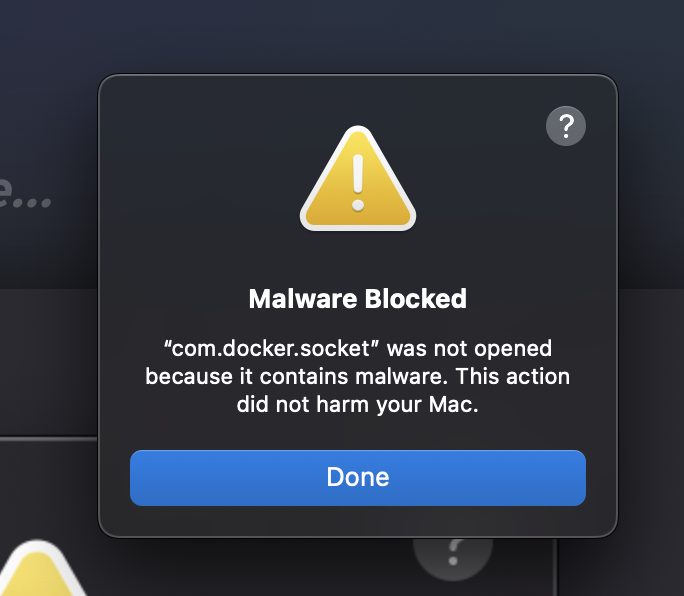Screen dimensions: 684x596
Task: Click the dimmed help button behind the alert
Action: point(453,552)
